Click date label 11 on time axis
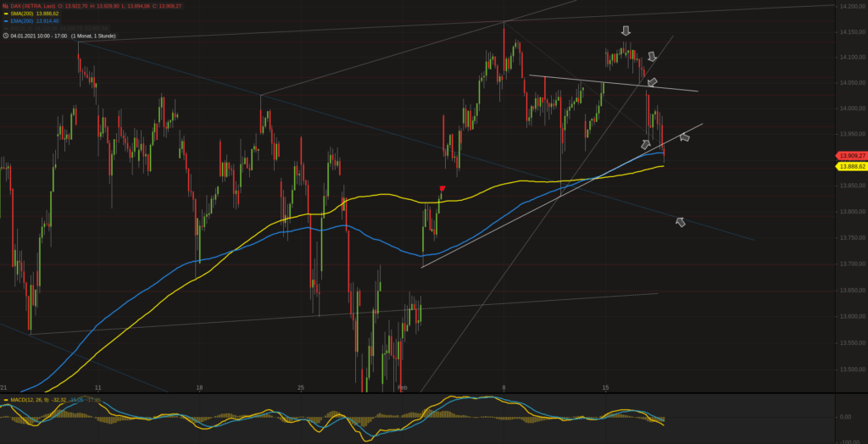This screenshot has width=868, height=444. (x=98, y=388)
